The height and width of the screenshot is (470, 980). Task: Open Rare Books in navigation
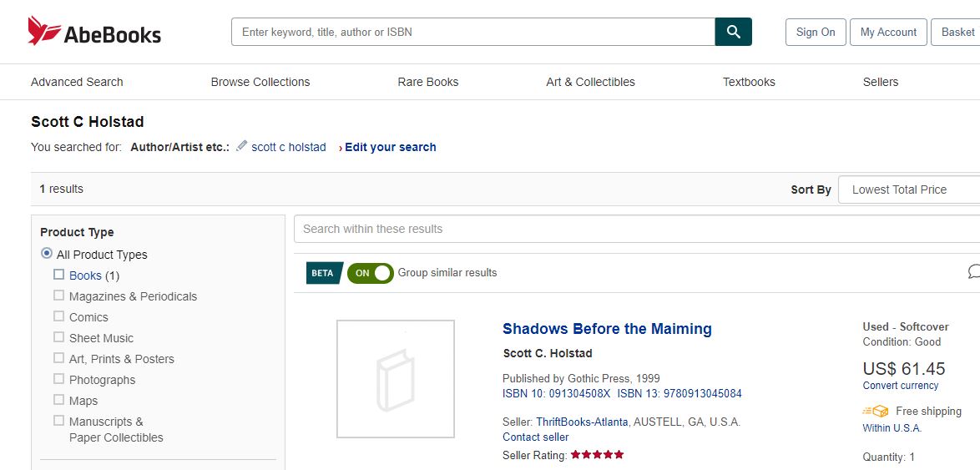pos(428,82)
